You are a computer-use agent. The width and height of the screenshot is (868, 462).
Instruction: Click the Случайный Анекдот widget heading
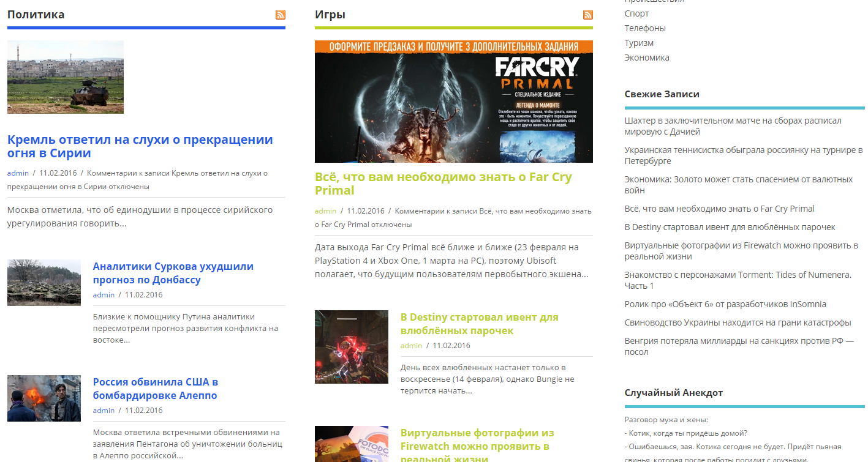[x=674, y=393]
